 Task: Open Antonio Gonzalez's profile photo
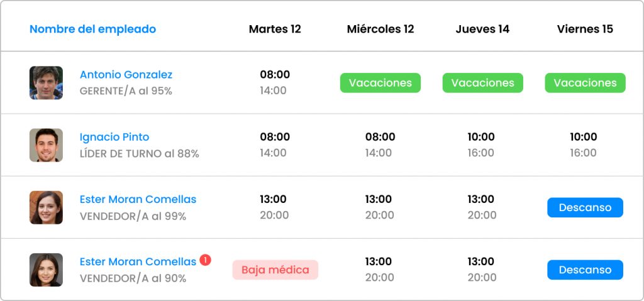(46, 82)
